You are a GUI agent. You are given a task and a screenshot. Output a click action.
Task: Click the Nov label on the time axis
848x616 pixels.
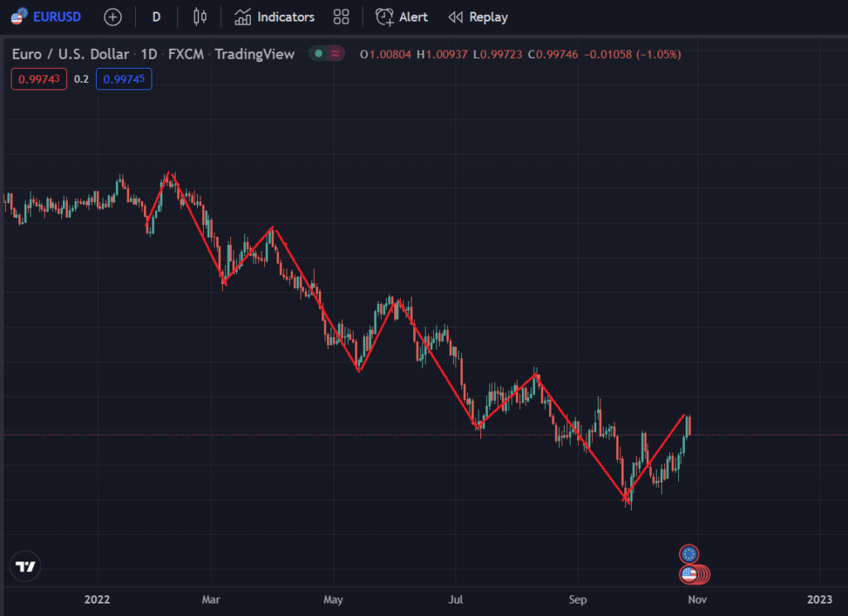(697, 599)
